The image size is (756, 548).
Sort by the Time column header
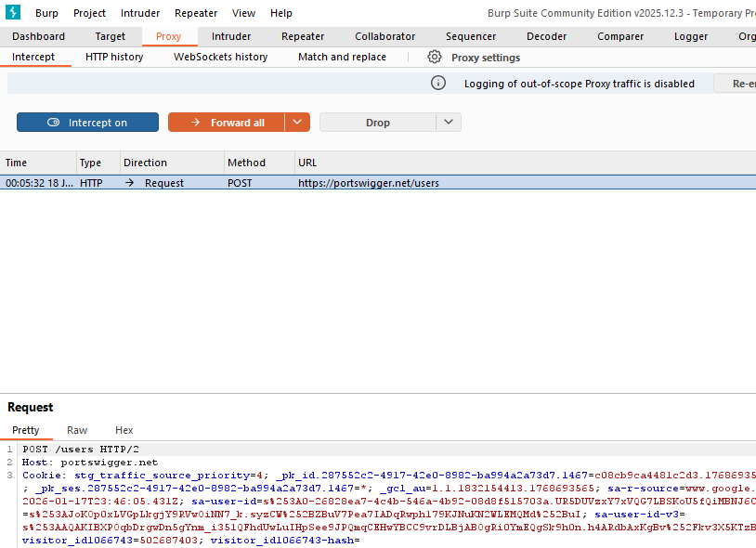[x=38, y=163]
